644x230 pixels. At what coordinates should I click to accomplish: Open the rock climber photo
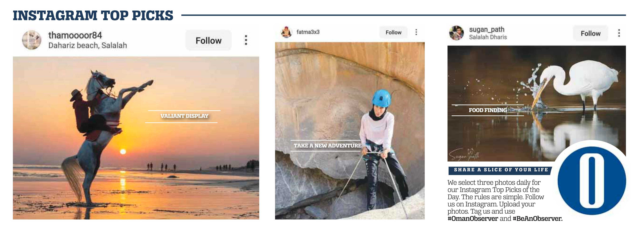point(350,131)
